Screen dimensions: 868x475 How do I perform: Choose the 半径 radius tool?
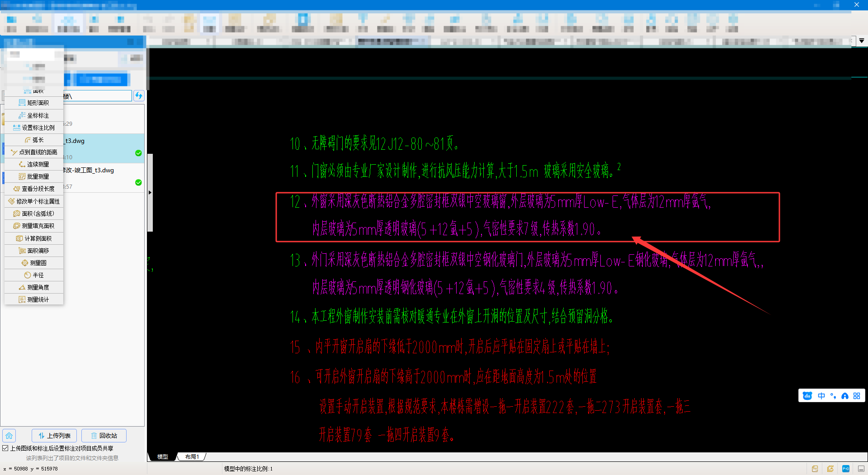[x=34, y=275]
